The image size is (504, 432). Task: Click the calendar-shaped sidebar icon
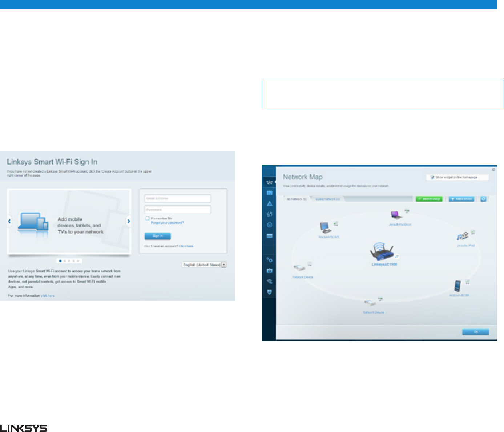pyautogui.click(x=269, y=193)
